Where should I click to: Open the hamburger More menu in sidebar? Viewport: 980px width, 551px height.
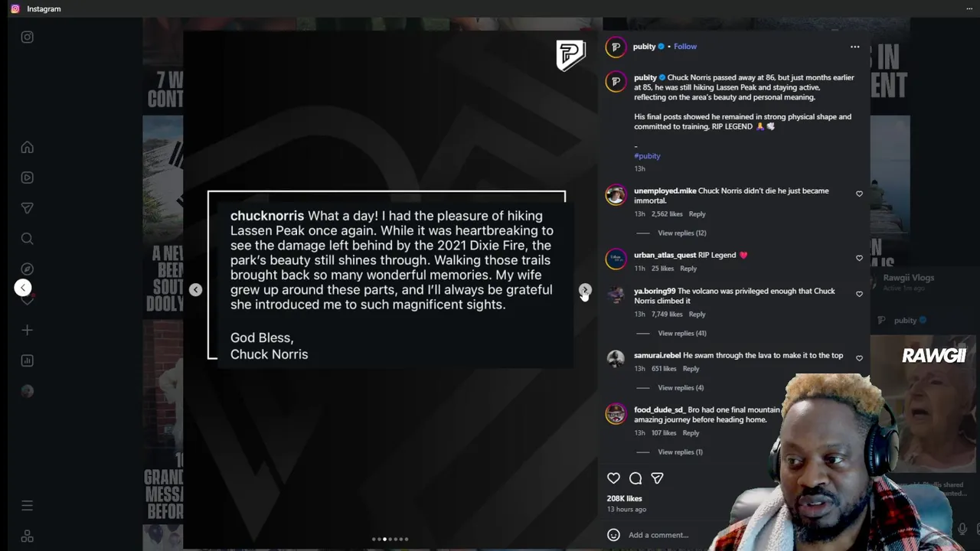pos(27,505)
